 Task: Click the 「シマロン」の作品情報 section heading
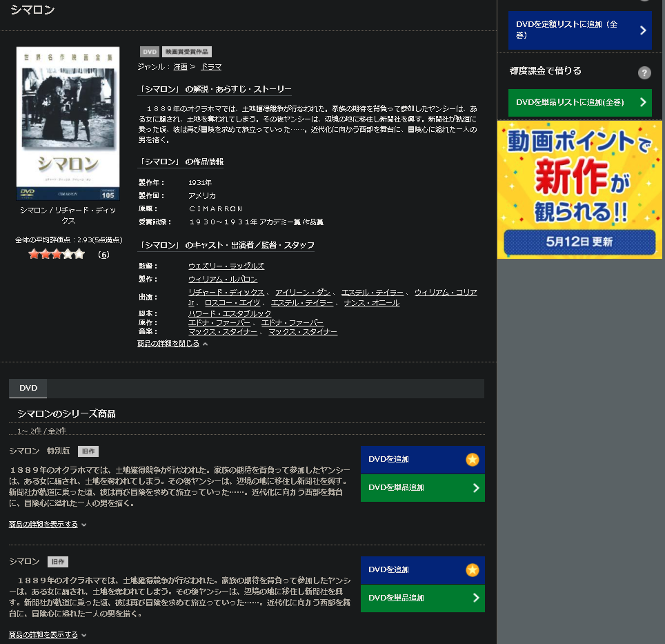click(x=181, y=162)
